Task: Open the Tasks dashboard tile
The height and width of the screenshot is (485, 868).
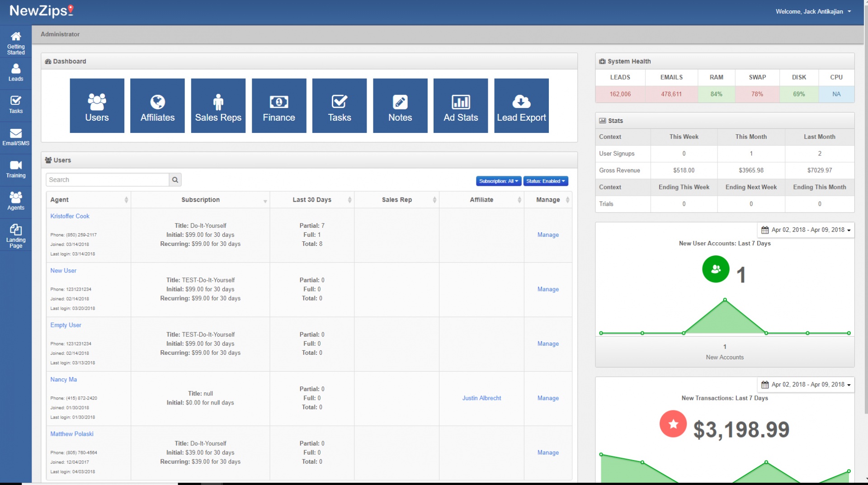Action: [x=340, y=106]
